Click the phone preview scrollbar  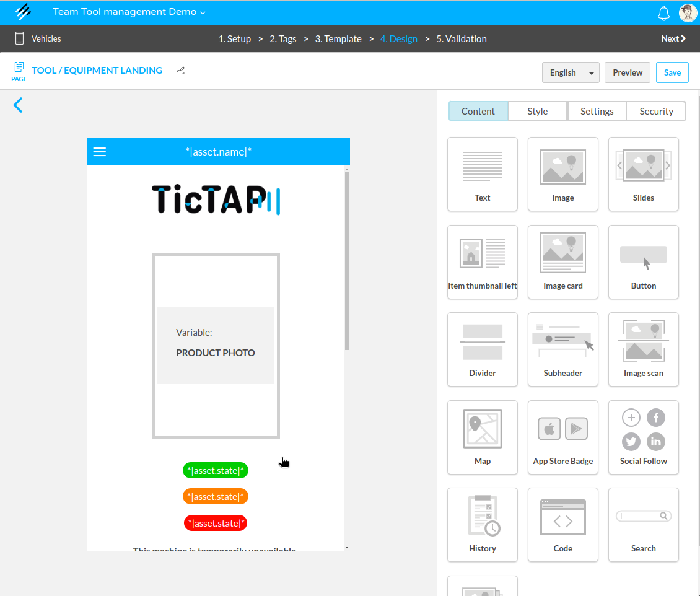(347, 261)
